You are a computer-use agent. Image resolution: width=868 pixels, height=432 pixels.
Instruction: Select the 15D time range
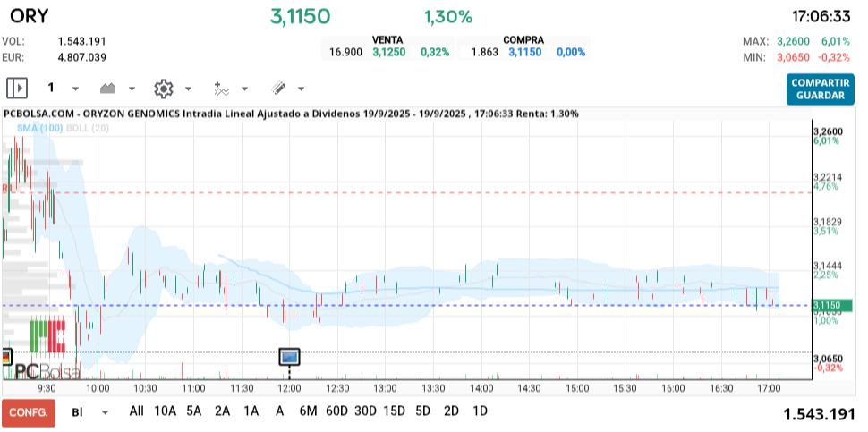(x=394, y=411)
